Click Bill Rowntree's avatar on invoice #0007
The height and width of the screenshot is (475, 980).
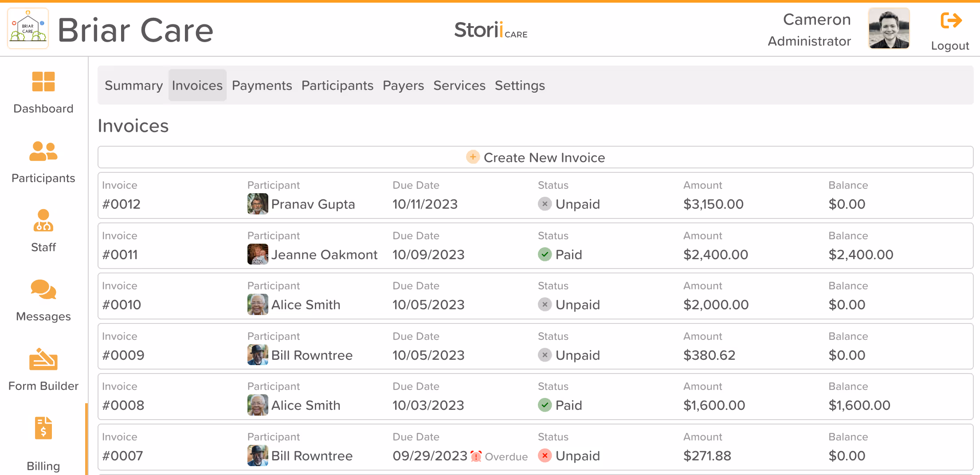point(258,456)
